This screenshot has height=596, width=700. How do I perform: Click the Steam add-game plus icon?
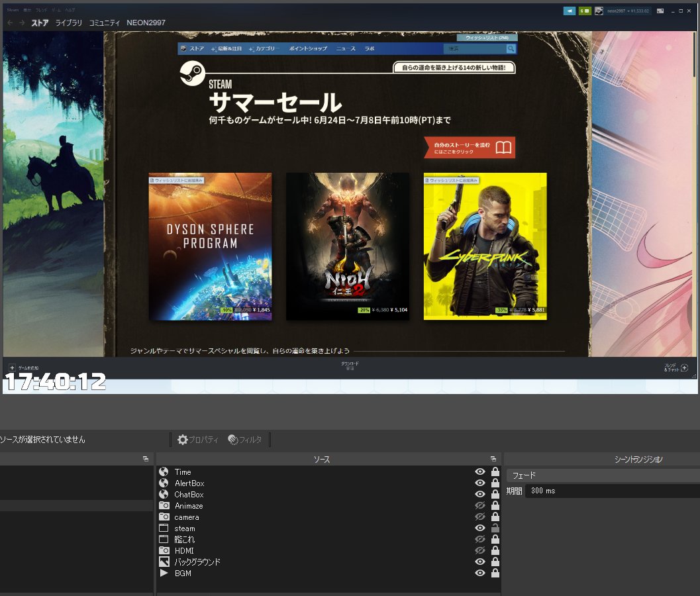(12, 368)
